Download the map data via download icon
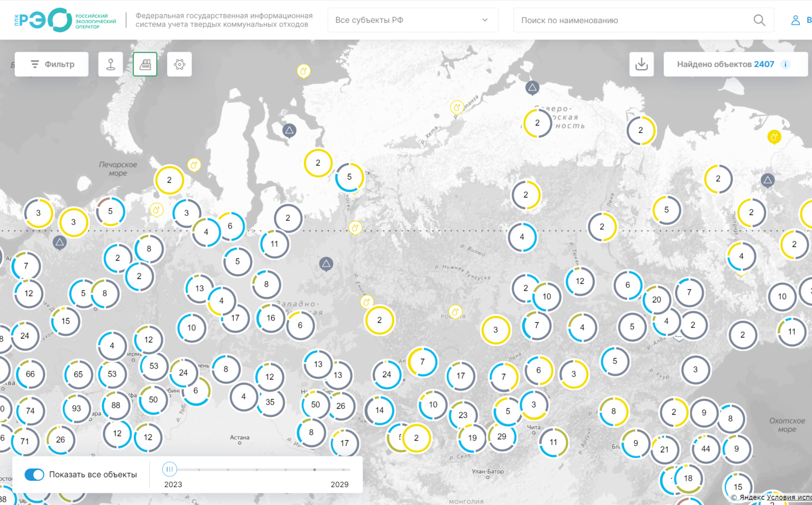Viewport: 812px width, 505px height. coord(641,64)
